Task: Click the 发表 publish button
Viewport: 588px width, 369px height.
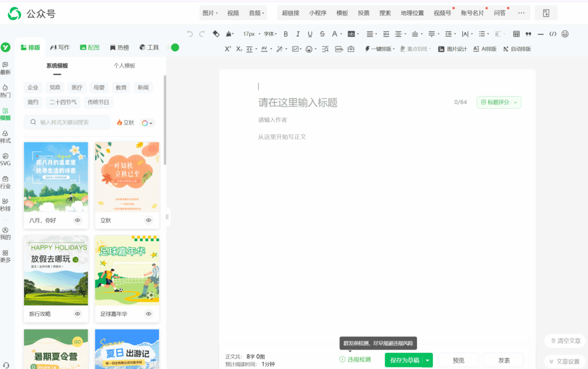Action: click(x=504, y=360)
